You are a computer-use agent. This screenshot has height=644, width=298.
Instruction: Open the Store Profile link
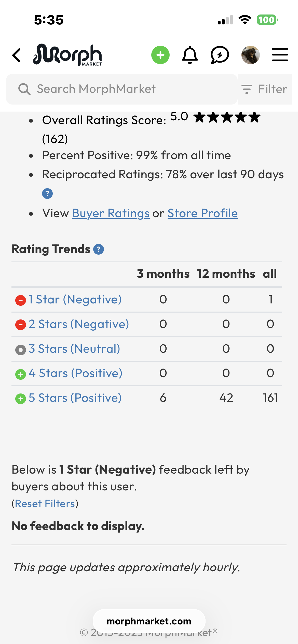[202, 213]
